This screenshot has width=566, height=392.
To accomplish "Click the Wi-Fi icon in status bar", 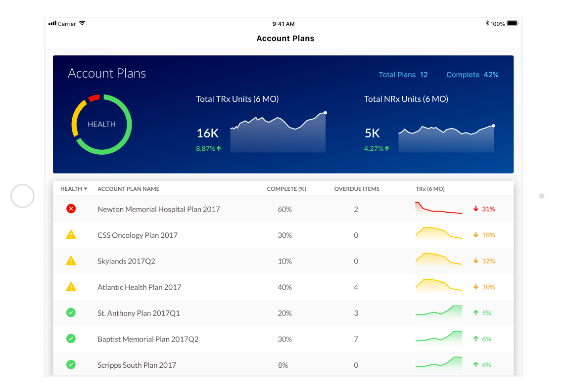I will [x=82, y=23].
